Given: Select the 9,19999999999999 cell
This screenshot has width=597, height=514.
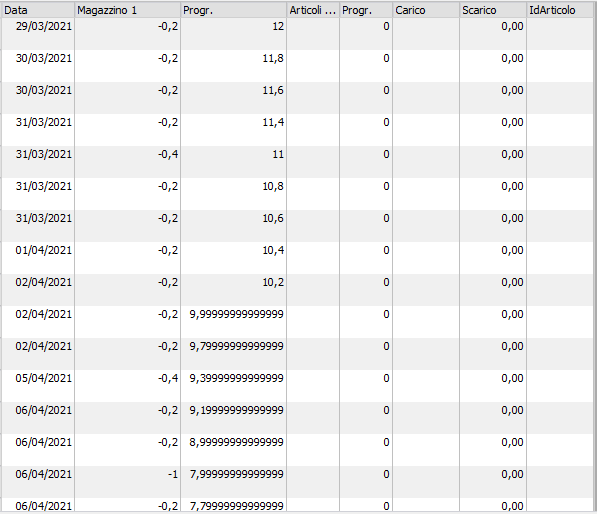Looking at the screenshot, I should [x=233, y=418].
